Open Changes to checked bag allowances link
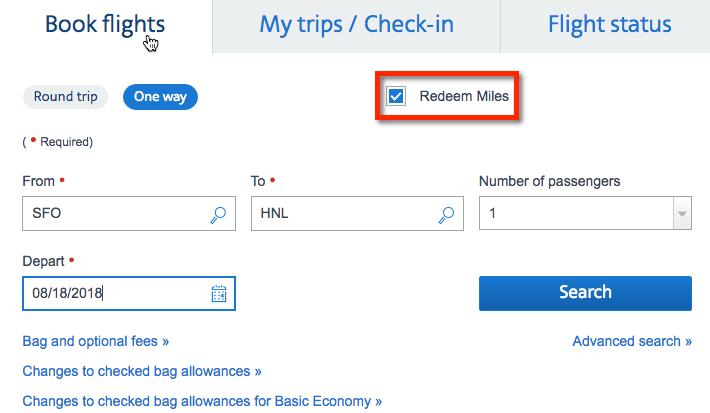 click(142, 371)
